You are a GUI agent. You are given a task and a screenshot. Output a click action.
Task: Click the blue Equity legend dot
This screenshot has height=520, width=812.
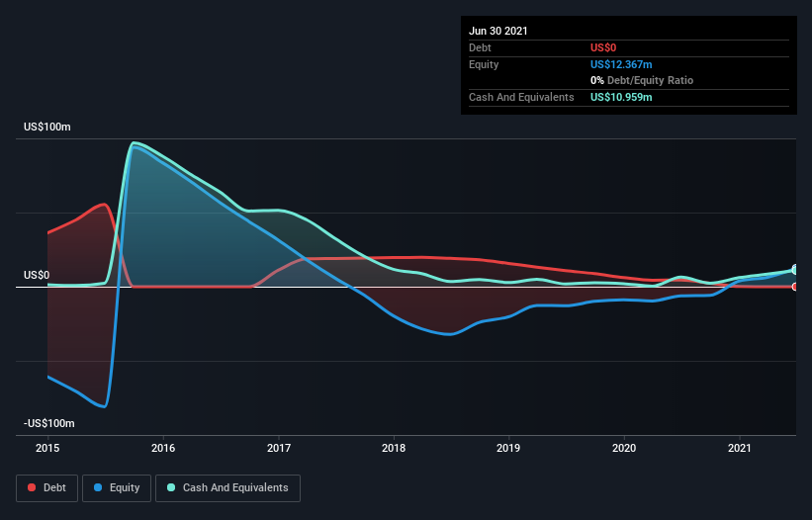point(99,487)
